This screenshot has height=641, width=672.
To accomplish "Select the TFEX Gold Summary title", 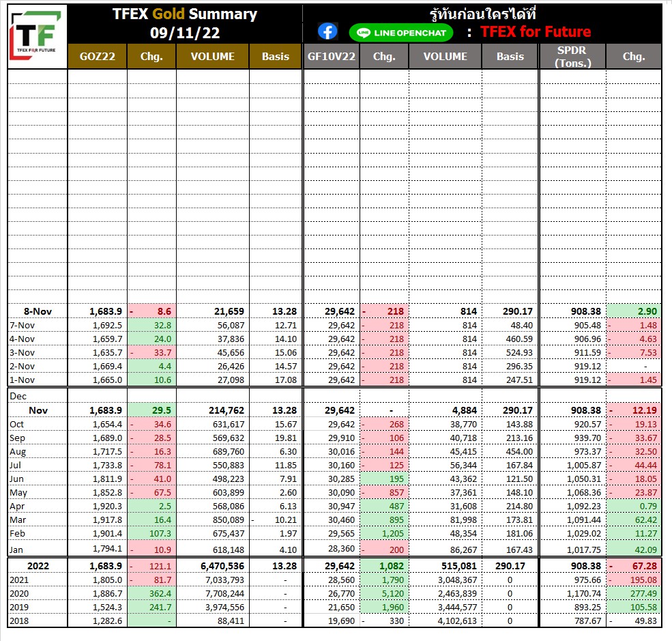I will (x=185, y=14).
